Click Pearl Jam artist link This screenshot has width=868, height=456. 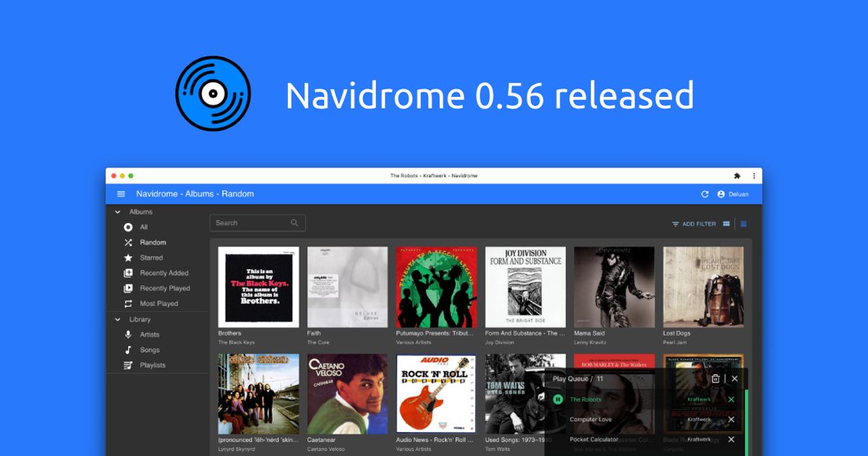[x=675, y=342]
